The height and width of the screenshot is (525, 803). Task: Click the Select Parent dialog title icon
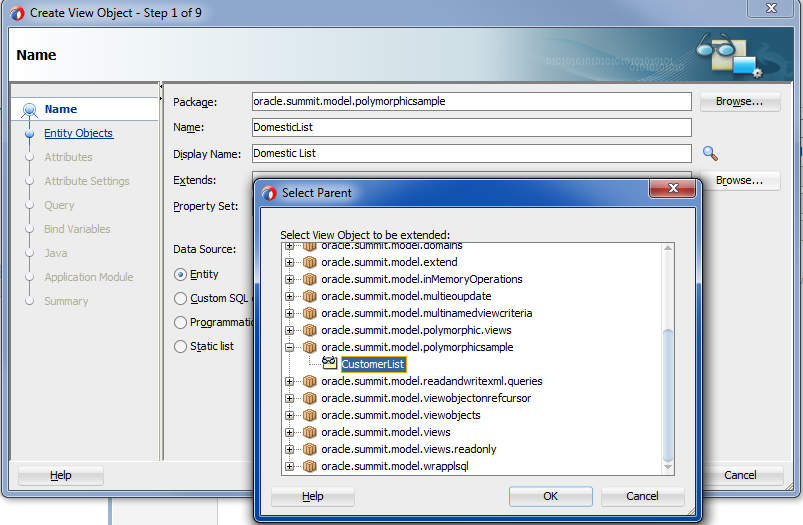click(x=269, y=193)
